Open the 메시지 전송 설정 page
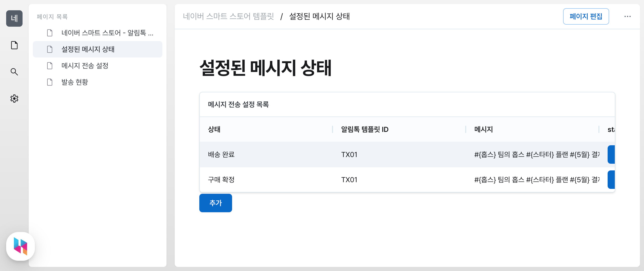The width and height of the screenshot is (644, 271). [98, 66]
